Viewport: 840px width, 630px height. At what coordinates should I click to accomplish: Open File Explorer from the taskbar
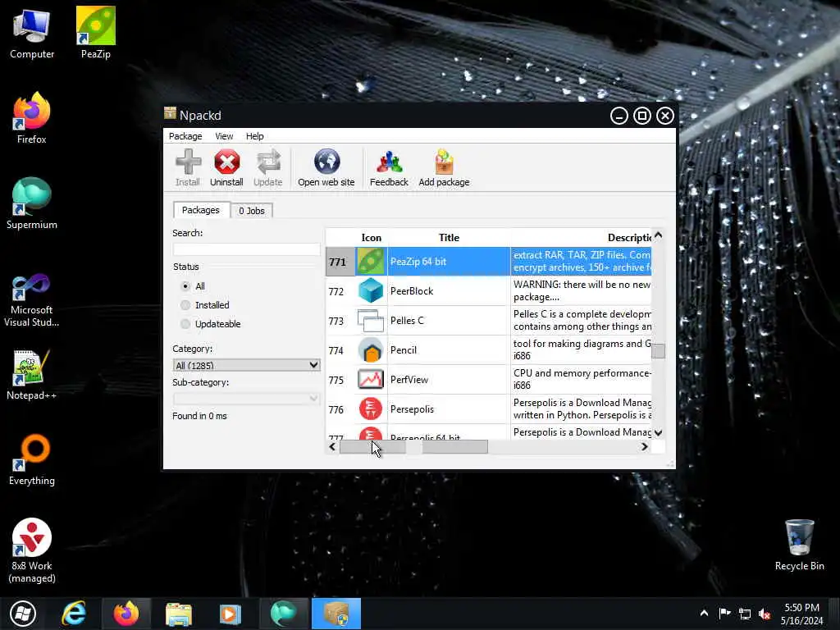pos(178,614)
